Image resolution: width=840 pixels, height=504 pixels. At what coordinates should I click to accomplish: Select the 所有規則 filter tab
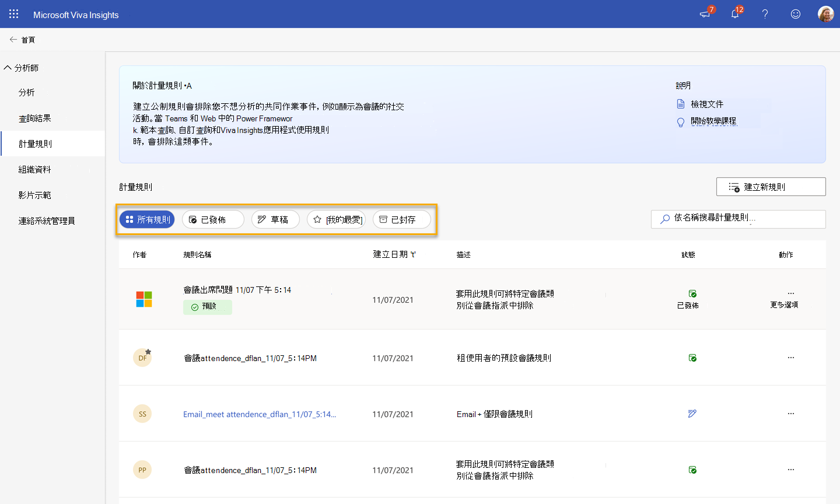[147, 219]
